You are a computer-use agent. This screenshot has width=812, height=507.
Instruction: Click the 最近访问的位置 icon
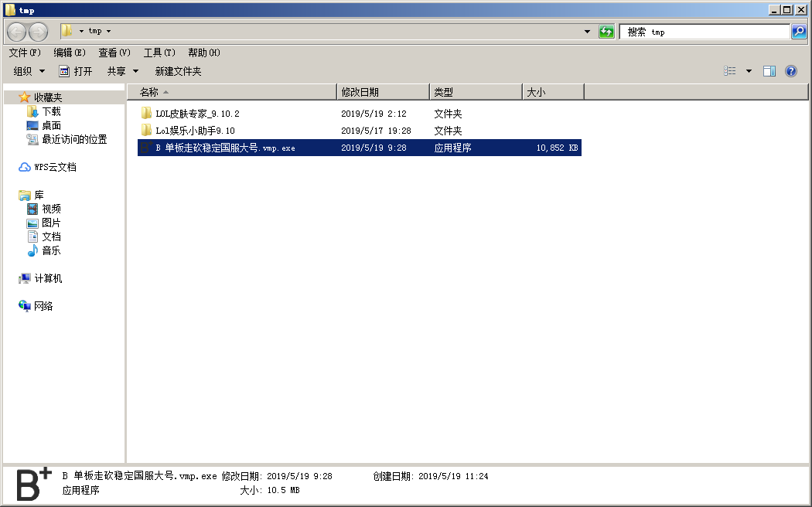coord(32,139)
